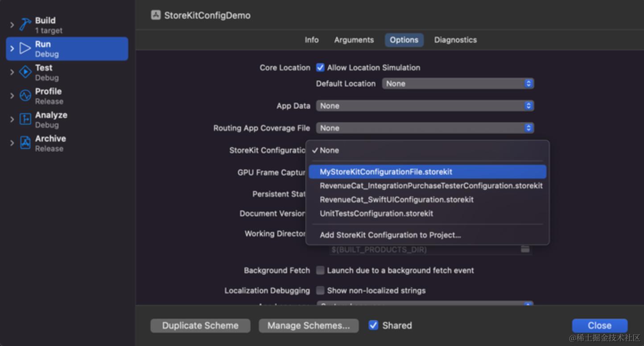The height and width of the screenshot is (346, 644).
Task: Uncheck the Shared checkbox
Action: pyautogui.click(x=374, y=325)
